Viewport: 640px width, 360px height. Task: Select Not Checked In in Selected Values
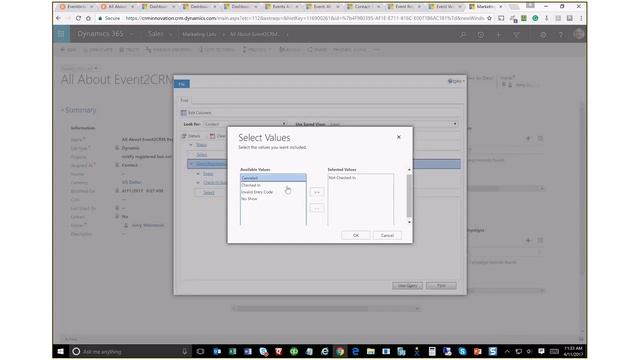click(342, 178)
